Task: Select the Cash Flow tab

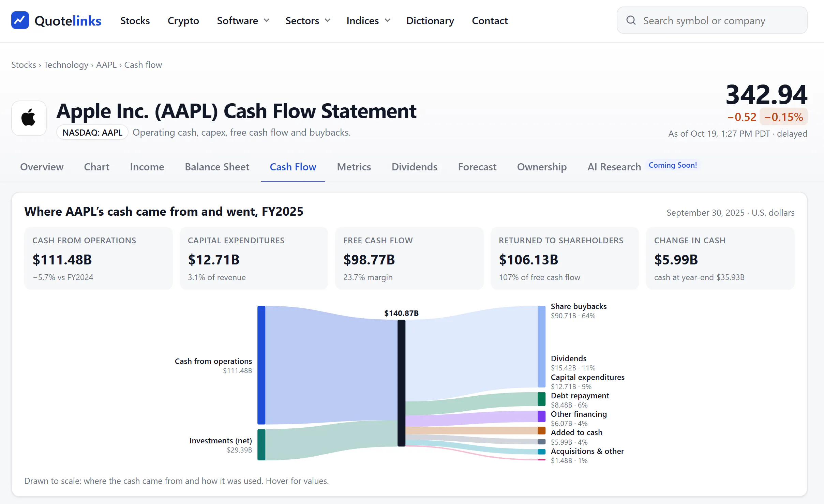Action: 293,167
